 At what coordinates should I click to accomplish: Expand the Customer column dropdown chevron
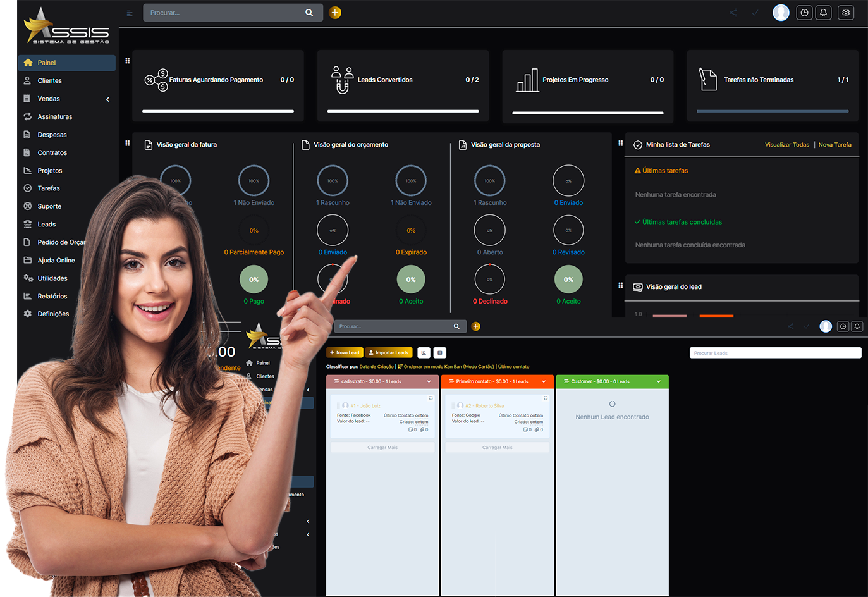coord(658,381)
